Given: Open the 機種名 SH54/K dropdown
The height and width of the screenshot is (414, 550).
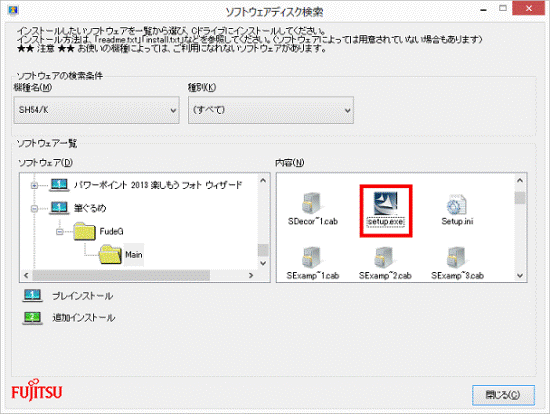Looking at the screenshot, I should click(96, 110).
